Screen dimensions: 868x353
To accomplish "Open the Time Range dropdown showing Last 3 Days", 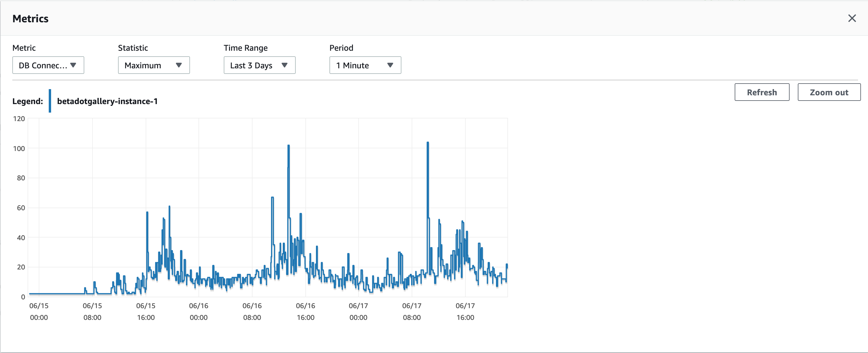I will tap(260, 65).
